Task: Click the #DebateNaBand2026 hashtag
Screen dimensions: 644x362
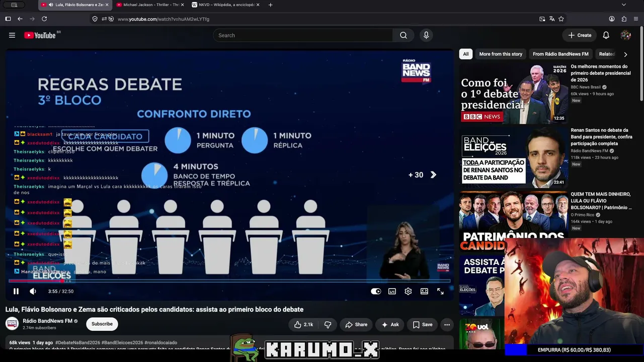Action: click(x=77, y=343)
